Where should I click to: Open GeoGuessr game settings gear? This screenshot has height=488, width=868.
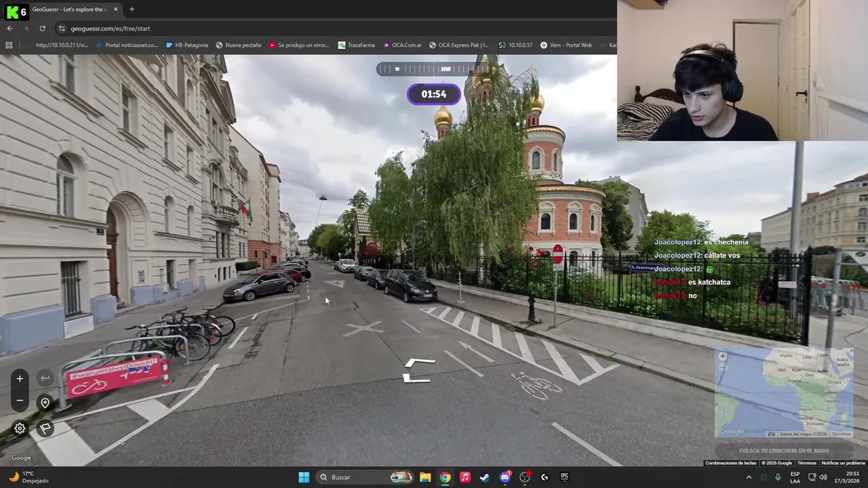coord(20,428)
